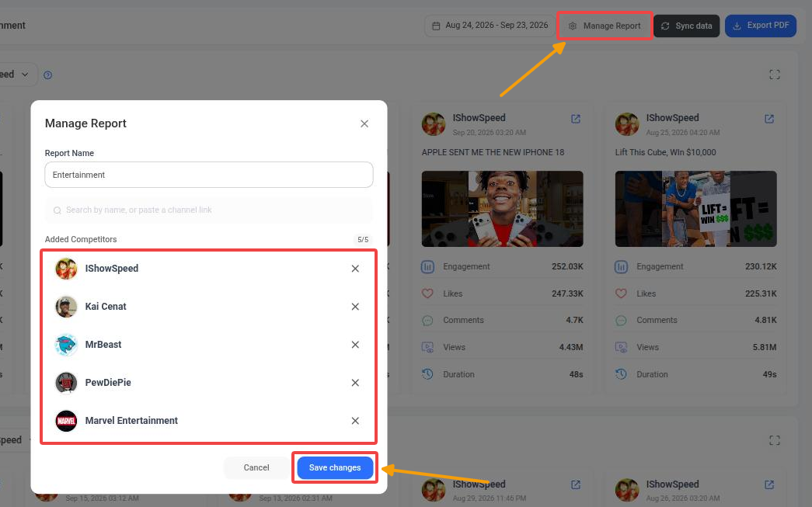Click the 'APPLE SENT ME THE NEW IPHONE 18' title
Image resolution: width=812 pixels, height=507 pixels.
click(493, 153)
